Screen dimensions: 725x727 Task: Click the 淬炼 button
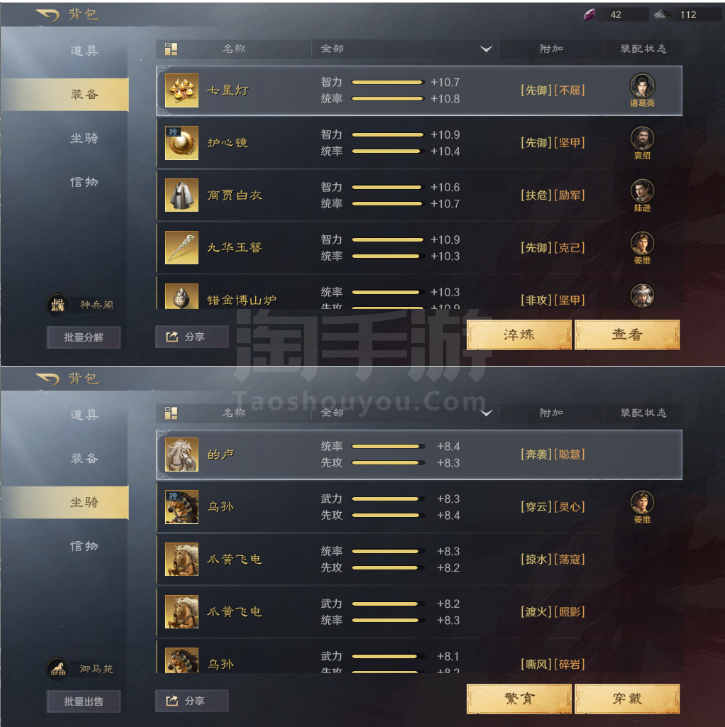coord(519,335)
